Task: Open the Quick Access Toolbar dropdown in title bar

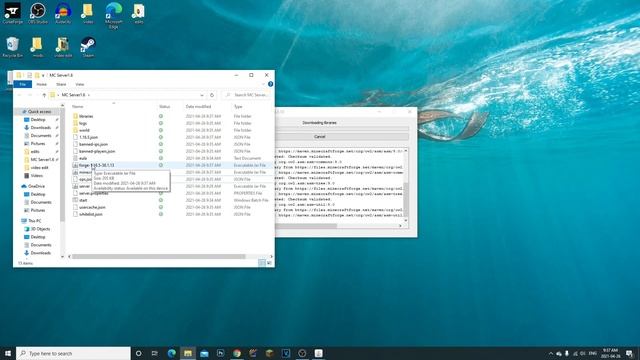Action: click(43, 76)
